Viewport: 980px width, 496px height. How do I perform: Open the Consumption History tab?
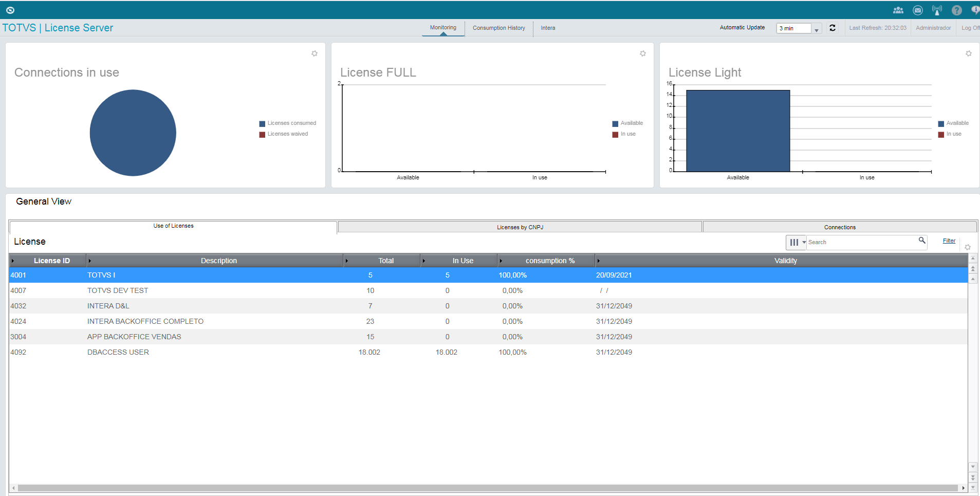click(x=499, y=28)
